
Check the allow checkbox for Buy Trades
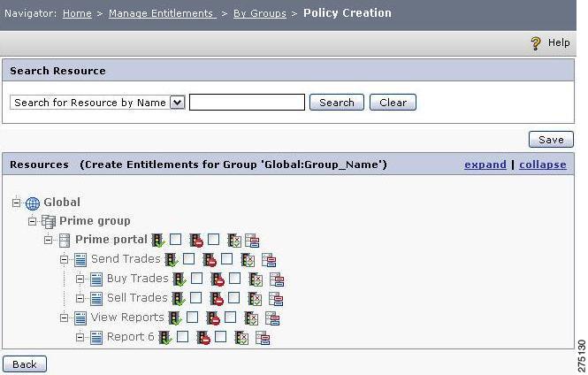click(x=197, y=278)
